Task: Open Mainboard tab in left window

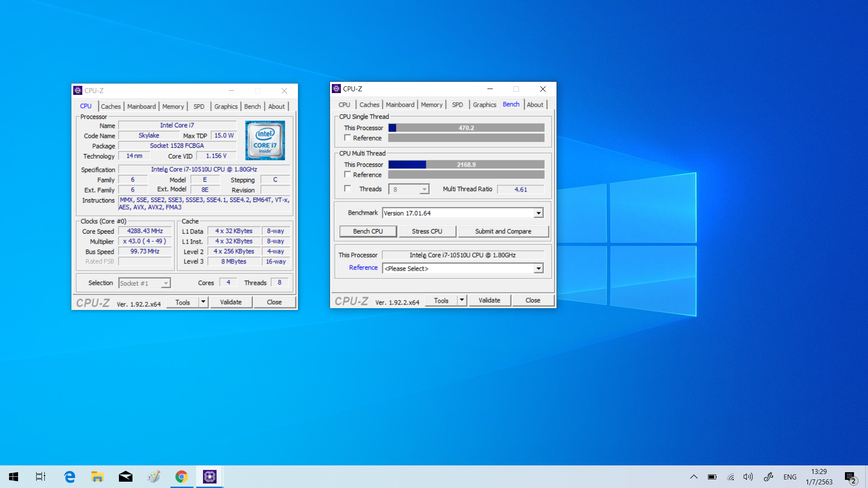Action: click(x=142, y=107)
